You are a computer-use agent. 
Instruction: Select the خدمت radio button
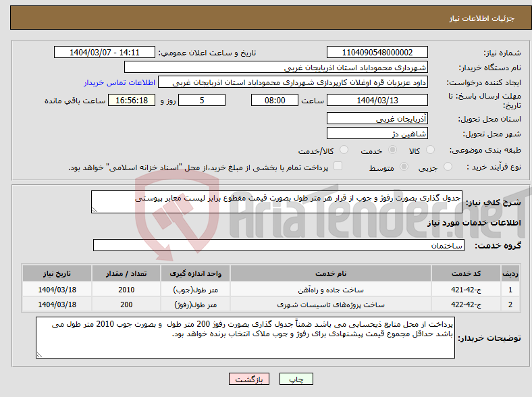tap(392, 150)
